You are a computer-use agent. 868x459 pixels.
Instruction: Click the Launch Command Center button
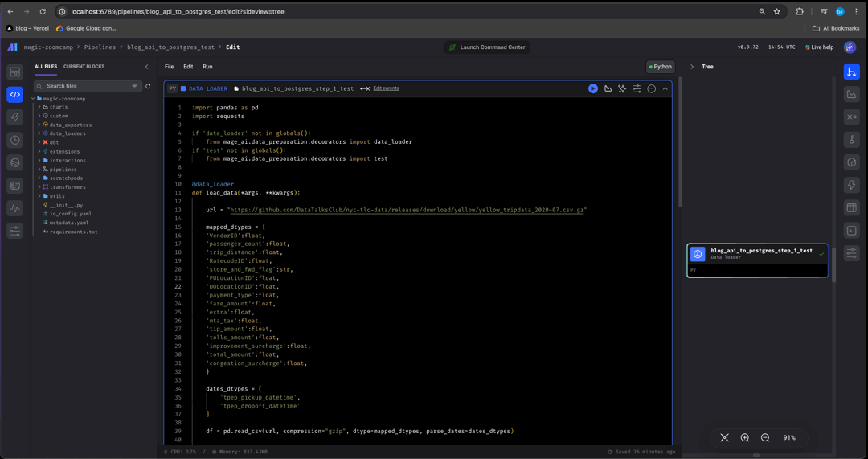(487, 47)
